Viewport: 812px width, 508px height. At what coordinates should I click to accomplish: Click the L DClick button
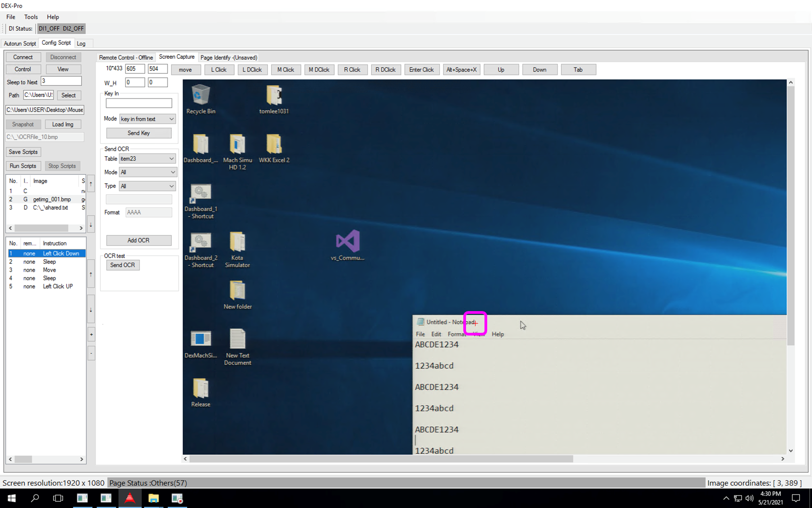(x=252, y=70)
